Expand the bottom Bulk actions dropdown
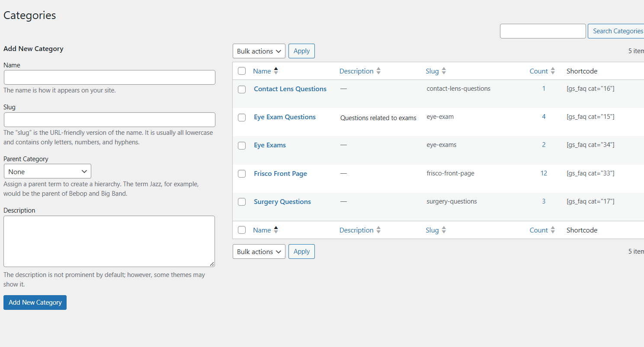The width and height of the screenshot is (644, 347). coord(259,252)
